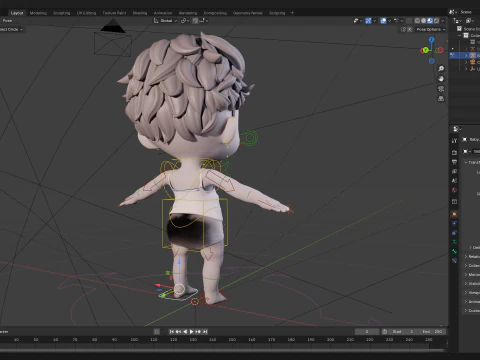Open Global transform orientation dropdown
Screen dimensions: 480x360
tap(166, 21)
